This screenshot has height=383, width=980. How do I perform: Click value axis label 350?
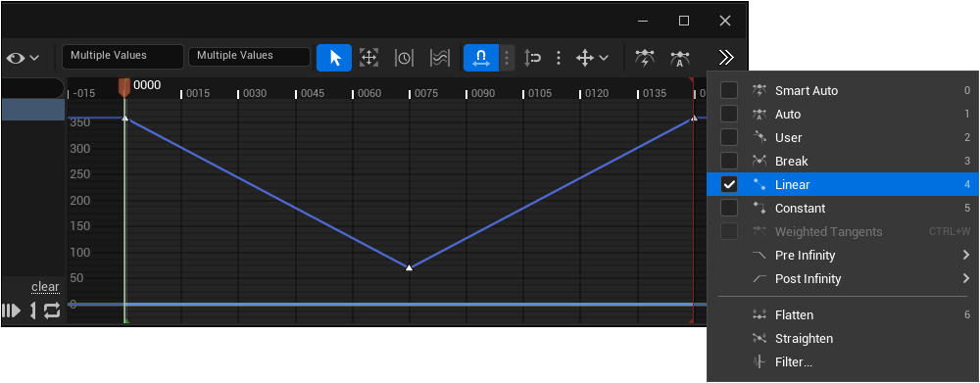[x=80, y=122]
